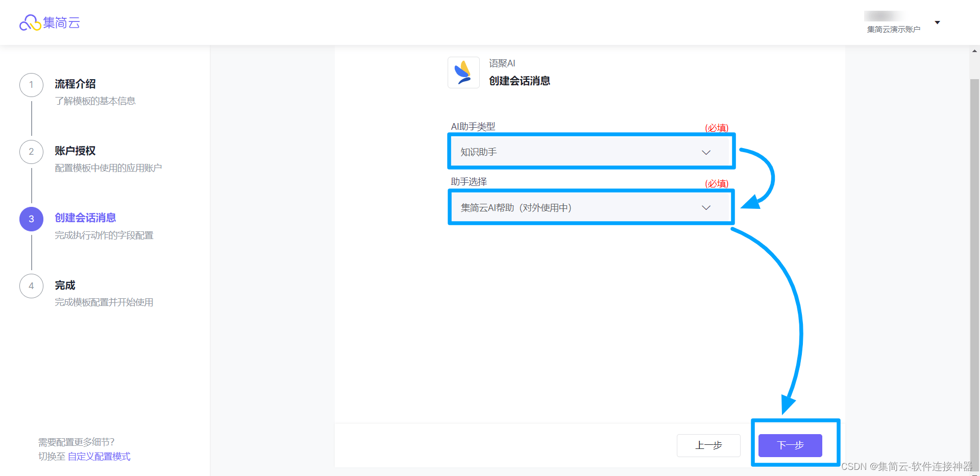Click the 集简云演示账户 account name
Image resolution: width=980 pixels, height=476 pixels.
893,30
